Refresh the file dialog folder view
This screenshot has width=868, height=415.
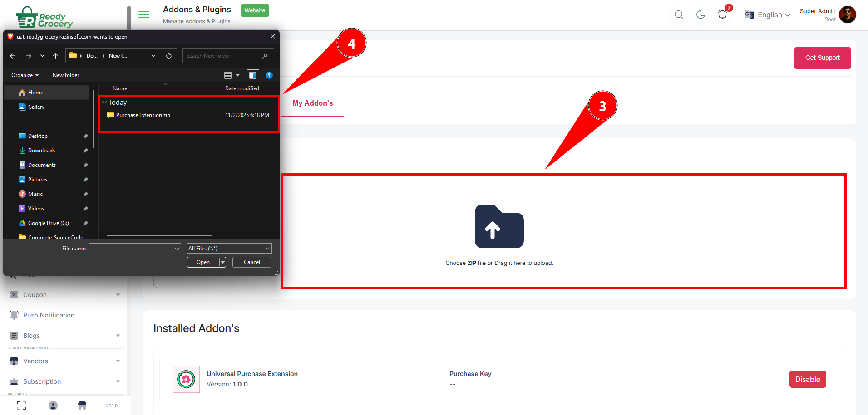pos(169,56)
